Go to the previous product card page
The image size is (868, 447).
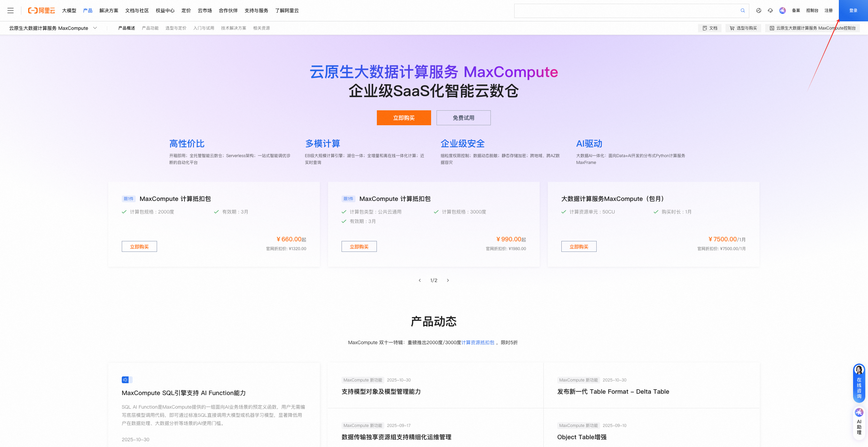(420, 280)
